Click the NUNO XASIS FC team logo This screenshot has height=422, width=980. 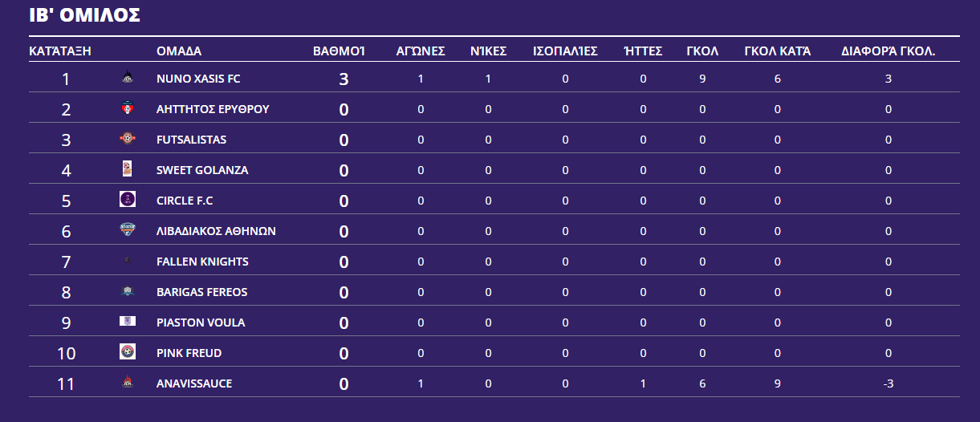(127, 78)
